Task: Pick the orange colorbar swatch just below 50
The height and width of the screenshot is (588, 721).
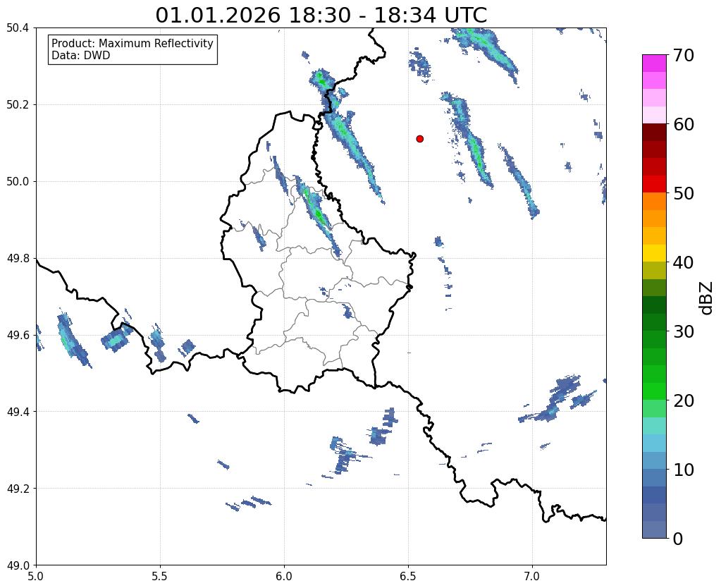Action: [x=654, y=202]
